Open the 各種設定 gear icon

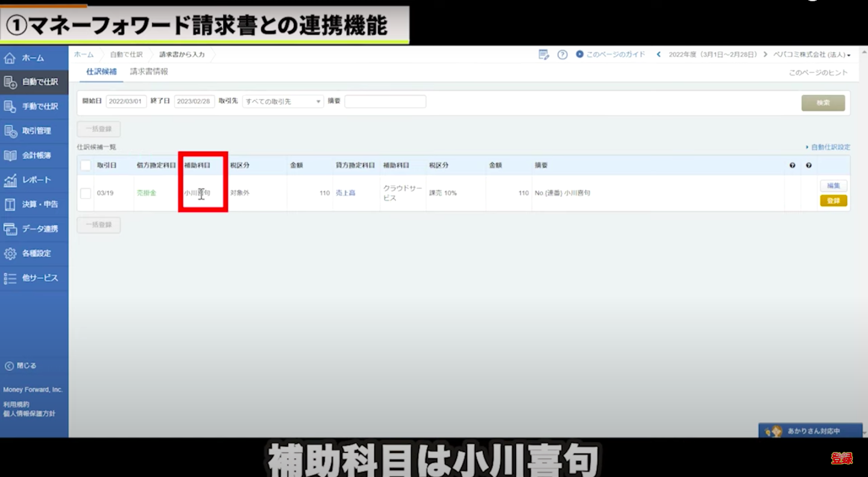click(x=10, y=254)
